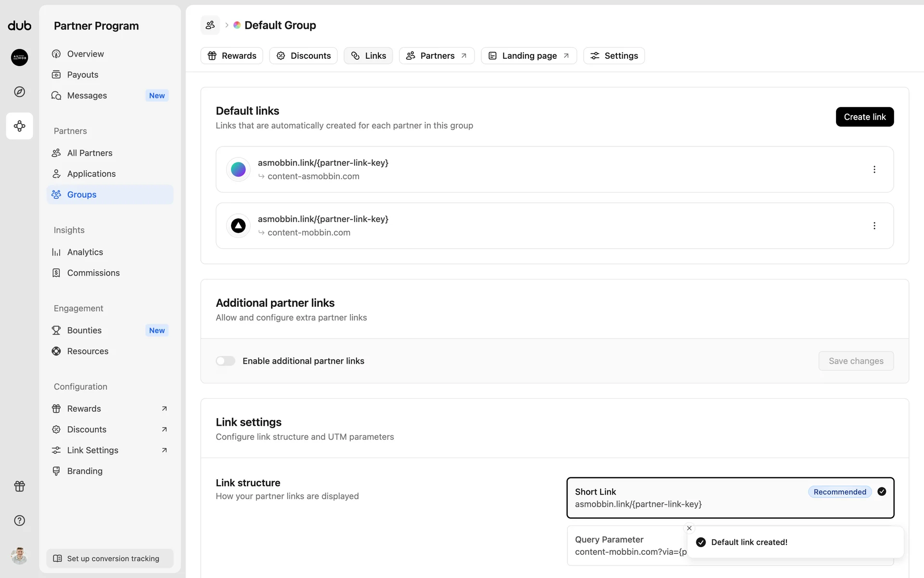Image resolution: width=924 pixels, height=578 pixels.
Task: Click the Default Group color swatch dot
Action: [x=237, y=25]
